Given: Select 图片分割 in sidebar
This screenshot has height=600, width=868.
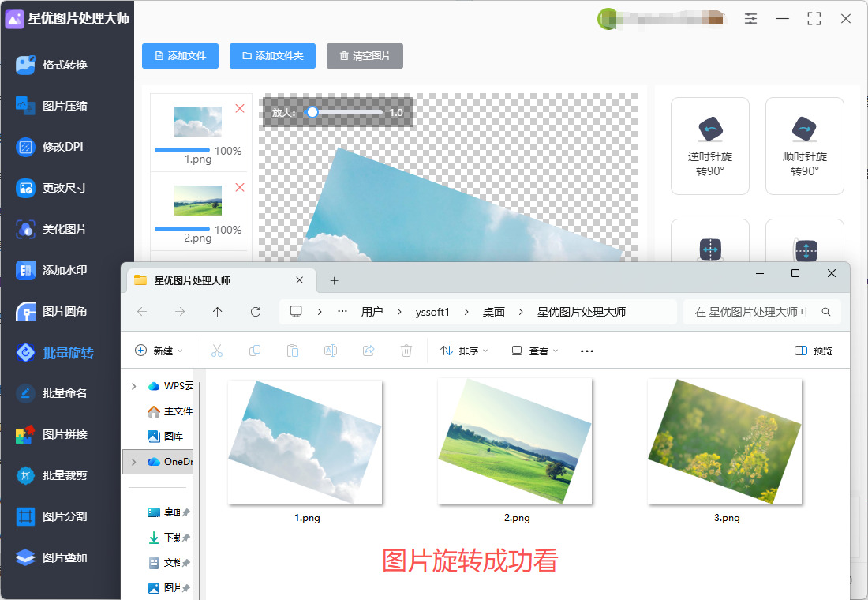Looking at the screenshot, I should [51, 516].
